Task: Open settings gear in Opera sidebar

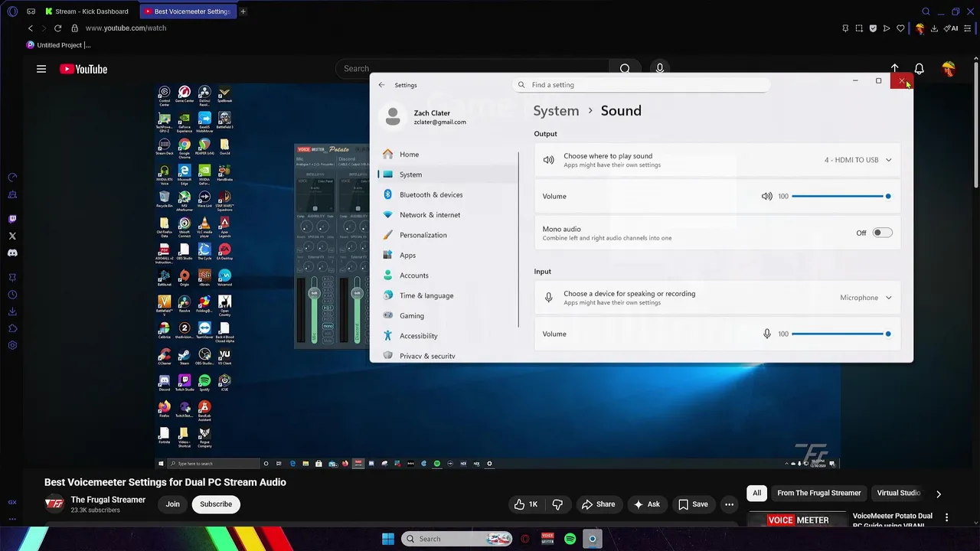Action: pos(12,345)
